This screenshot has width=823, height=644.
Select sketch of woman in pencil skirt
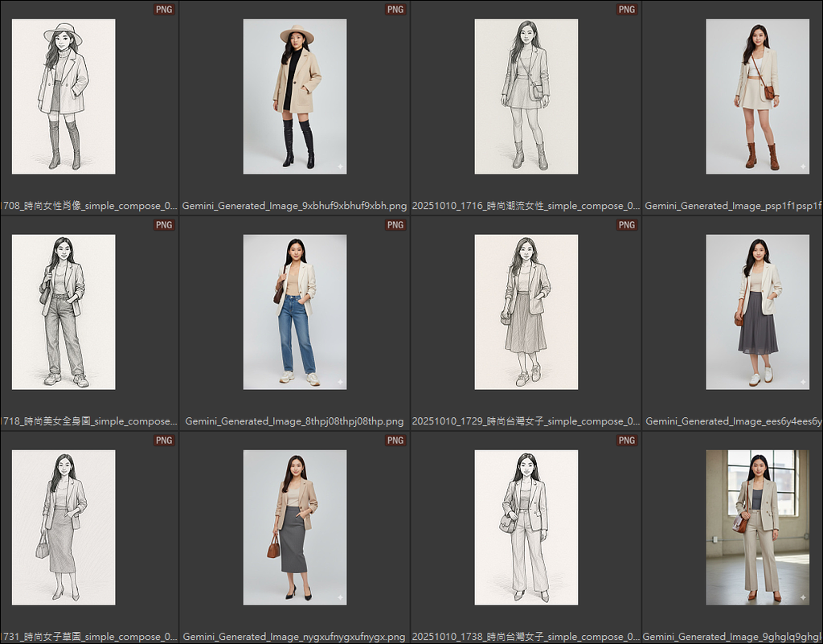pos(63,527)
